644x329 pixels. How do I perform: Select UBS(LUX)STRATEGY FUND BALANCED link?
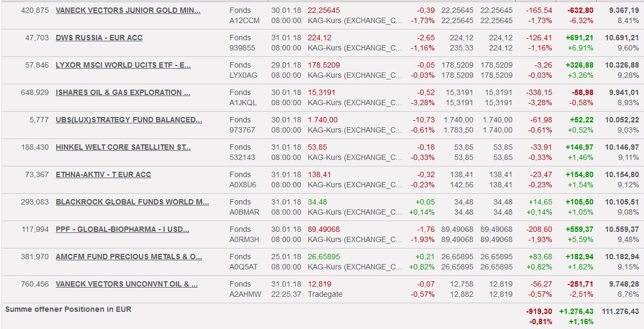pyautogui.click(x=129, y=120)
